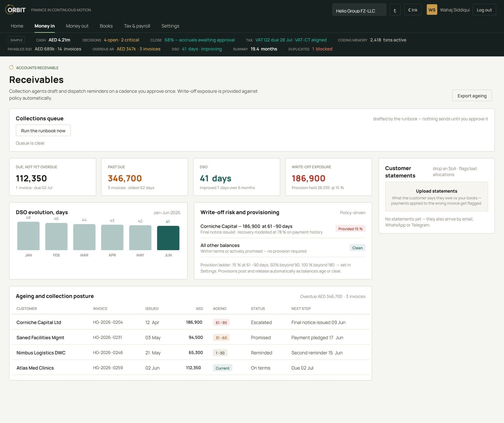The height and width of the screenshot is (423, 504).
Task: Open the 1 blocked duplicates alert
Action: (x=322, y=49)
